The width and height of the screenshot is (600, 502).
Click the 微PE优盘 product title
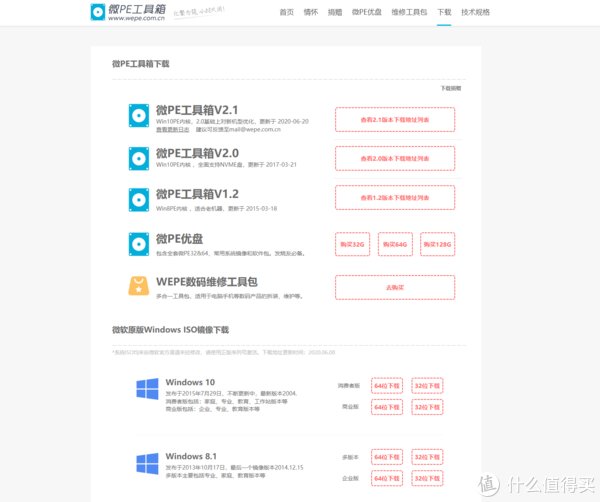[179, 239]
